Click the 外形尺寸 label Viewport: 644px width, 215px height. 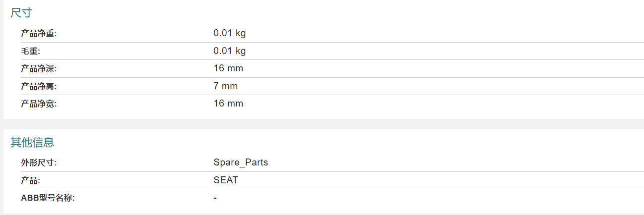39,163
